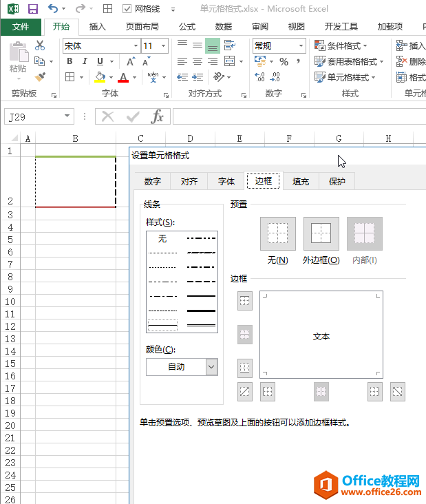Apply the bottom border in the border panel
The height and width of the screenshot is (504, 426).
coord(245,368)
